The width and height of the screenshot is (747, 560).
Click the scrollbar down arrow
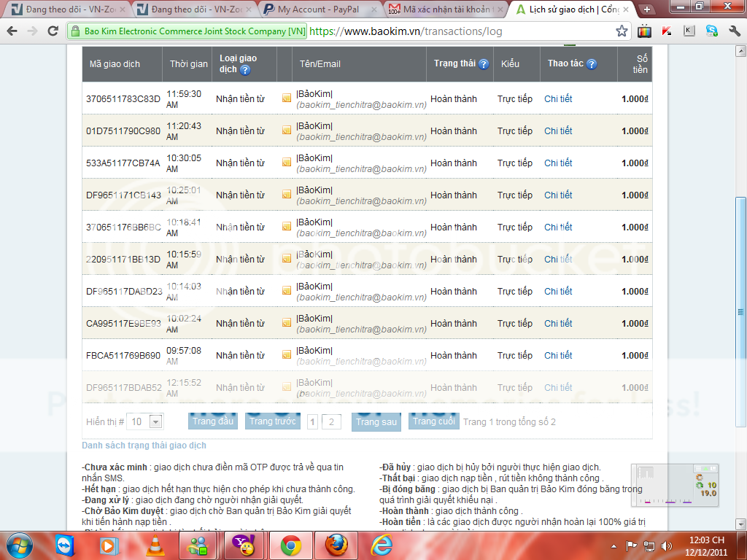click(x=740, y=524)
